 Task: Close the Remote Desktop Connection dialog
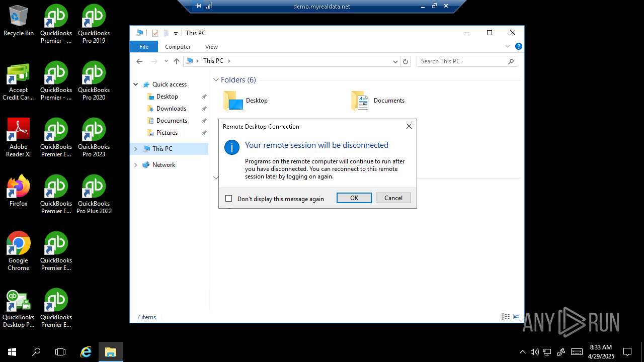click(409, 126)
